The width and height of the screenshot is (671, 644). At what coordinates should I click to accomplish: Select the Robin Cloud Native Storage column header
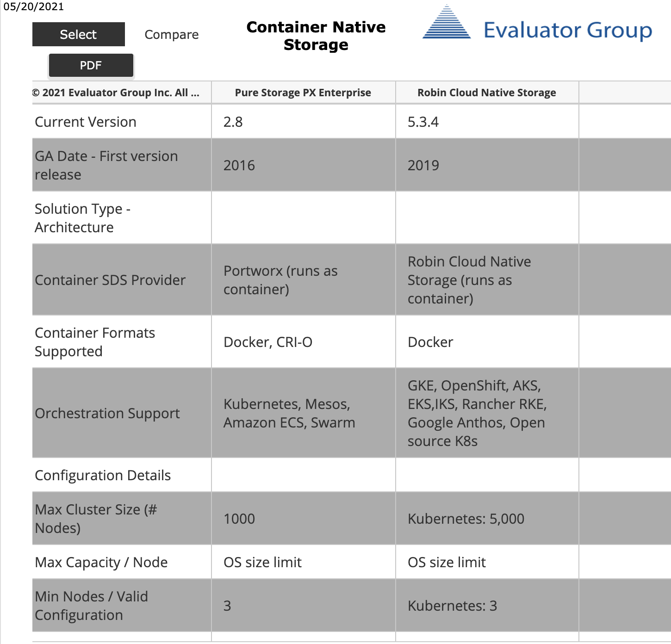[x=486, y=93]
